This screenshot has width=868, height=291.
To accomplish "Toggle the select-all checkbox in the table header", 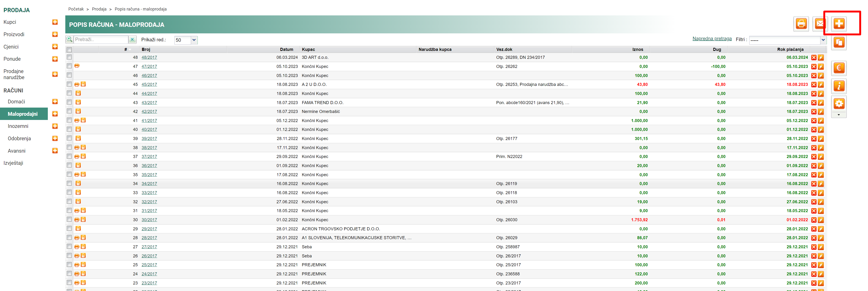I will (69, 49).
